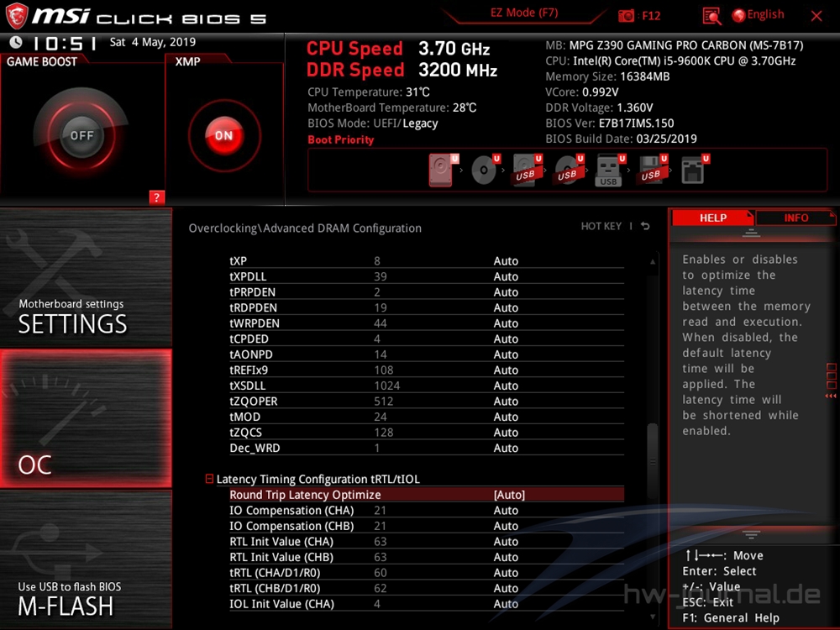The width and height of the screenshot is (840, 630).
Task: Select the tZQOPER row
Action: tap(427, 401)
